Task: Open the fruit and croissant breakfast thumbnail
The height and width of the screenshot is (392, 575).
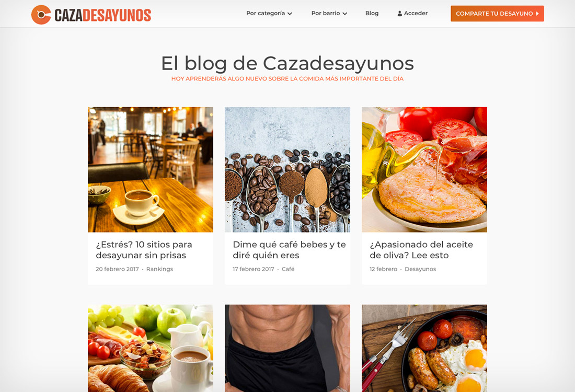Action: click(151, 349)
